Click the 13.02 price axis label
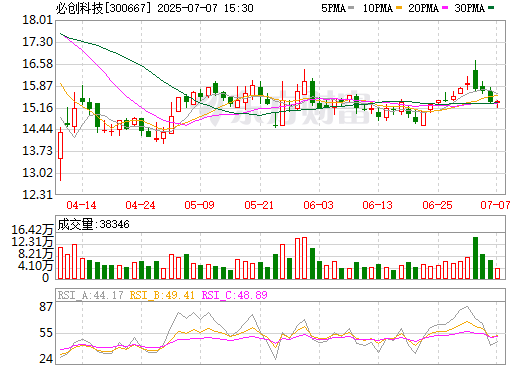Viewport: 520px width, 365px height. coord(37,173)
